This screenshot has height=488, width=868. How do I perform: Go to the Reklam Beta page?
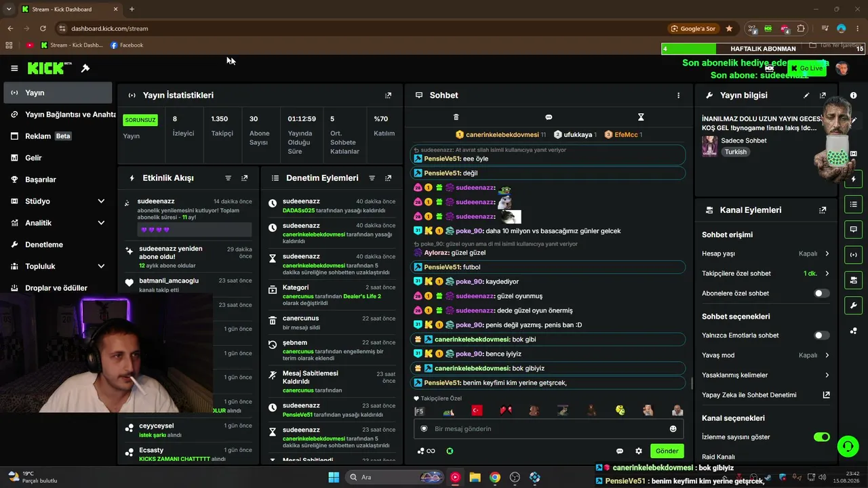(58, 136)
